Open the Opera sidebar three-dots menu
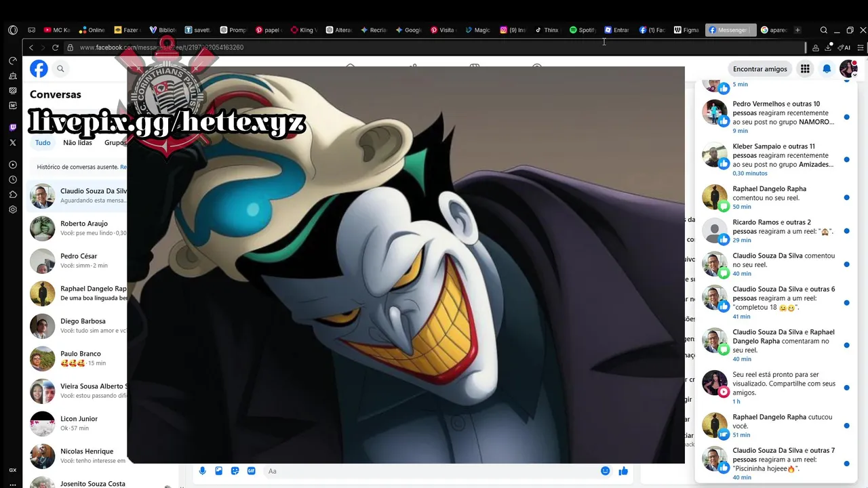The width and height of the screenshot is (868, 488). click(13, 484)
